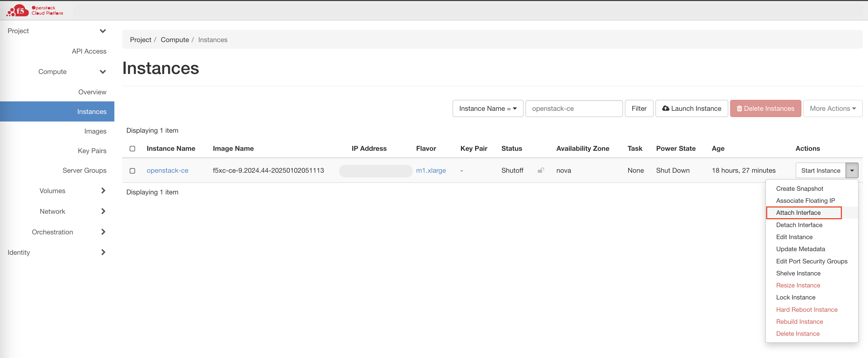This screenshot has height=358, width=868.
Task: Open the openstack-ce instance details link
Action: click(167, 171)
